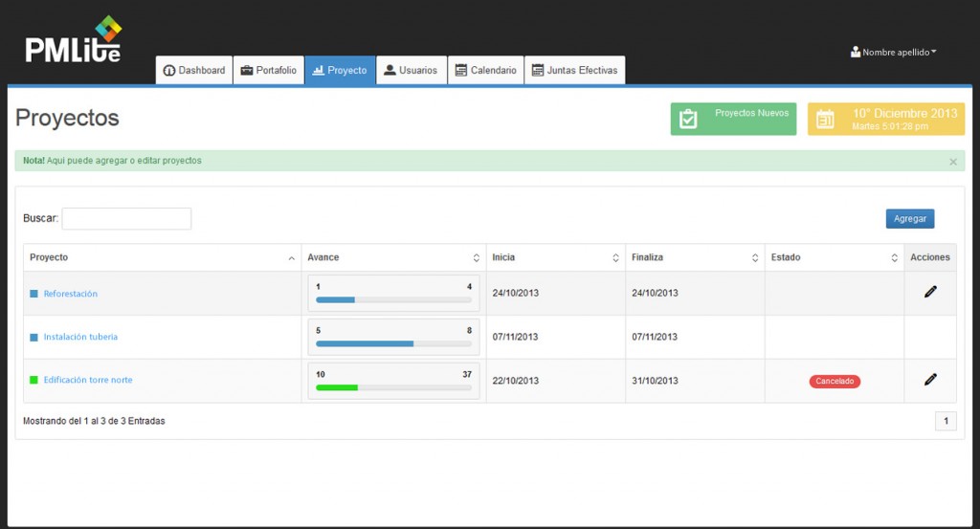
Task: Open the Nombre apellido user dropdown
Action: [893, 53]
